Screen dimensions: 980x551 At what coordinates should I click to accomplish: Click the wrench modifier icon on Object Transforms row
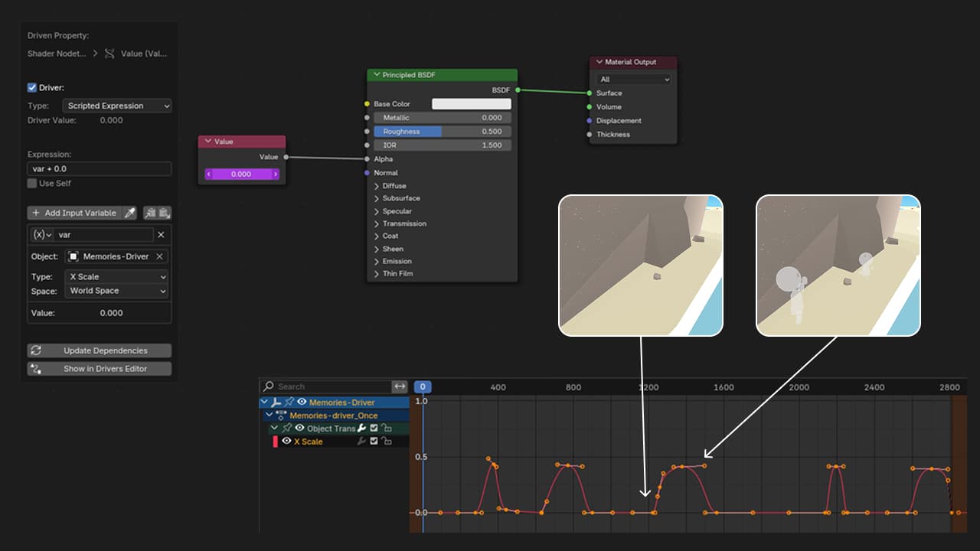coord(361,428)
